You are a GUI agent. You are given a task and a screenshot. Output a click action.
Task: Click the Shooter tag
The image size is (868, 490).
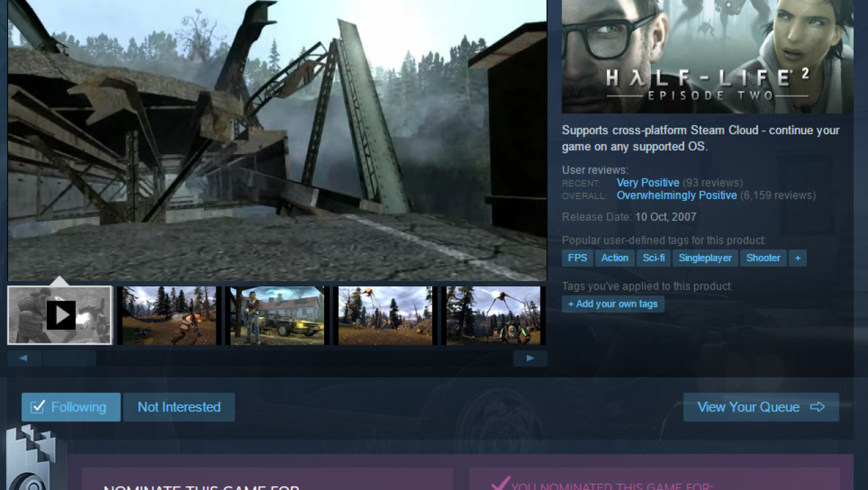[x=764, y=258]
